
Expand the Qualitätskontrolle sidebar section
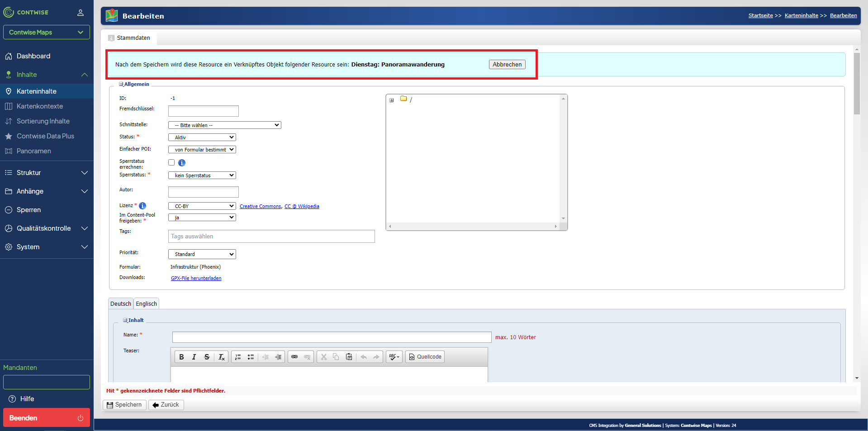(47, 228)
